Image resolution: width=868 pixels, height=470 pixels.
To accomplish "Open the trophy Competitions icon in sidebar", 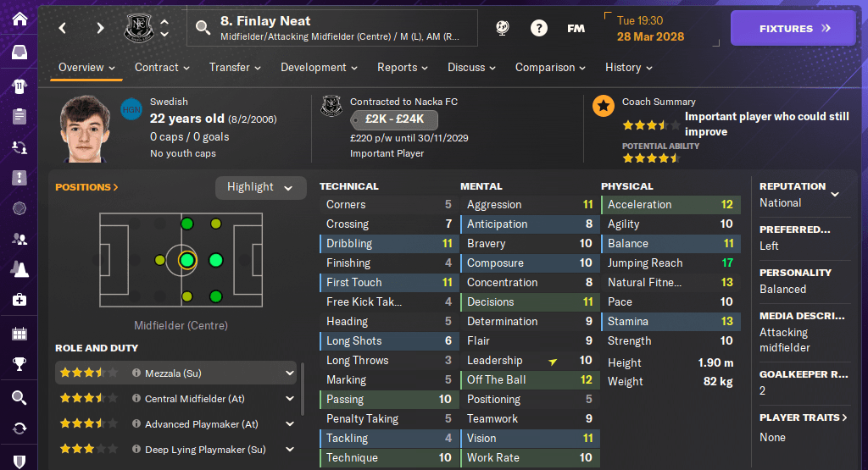I will (x=19, y=365).
